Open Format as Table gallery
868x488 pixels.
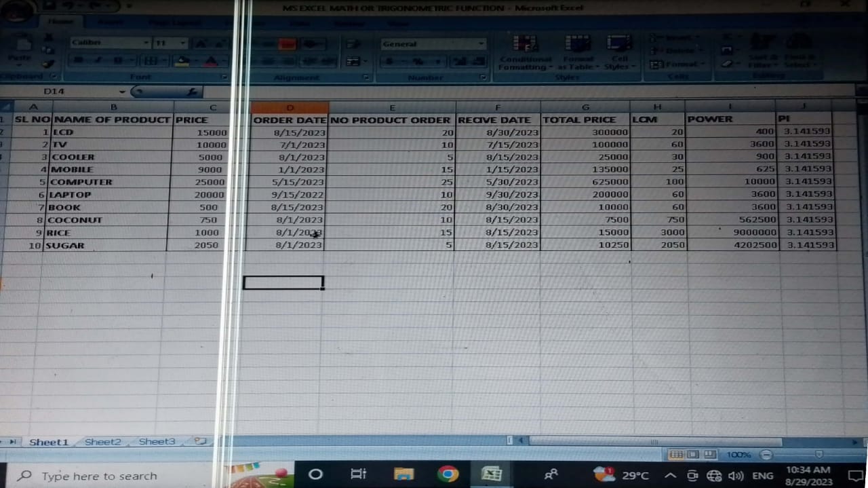pos(577,50)
